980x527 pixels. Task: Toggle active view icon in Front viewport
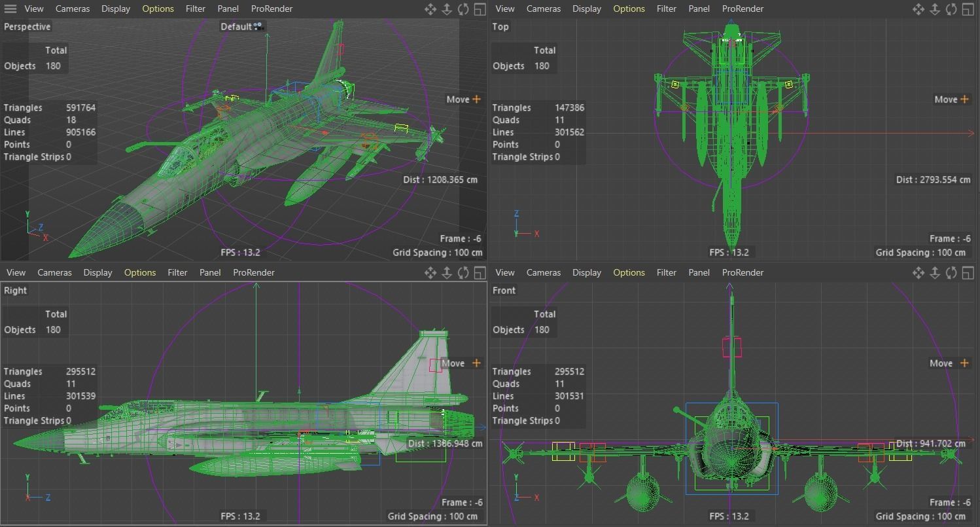[x=968, y=272]
